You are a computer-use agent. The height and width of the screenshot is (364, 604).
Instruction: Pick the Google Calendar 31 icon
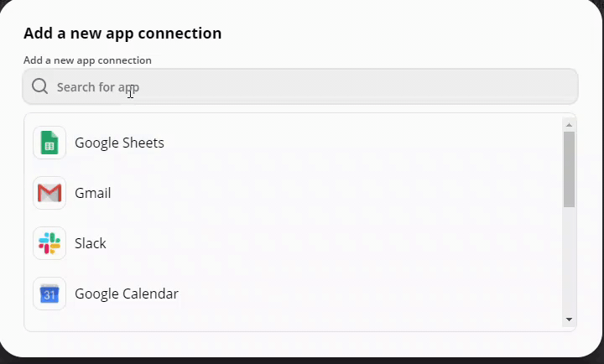49,294
